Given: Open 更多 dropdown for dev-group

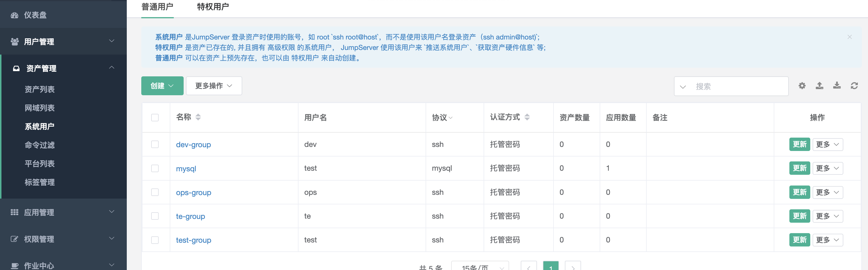Looking at the screenshot, I should tap(828, 144).
